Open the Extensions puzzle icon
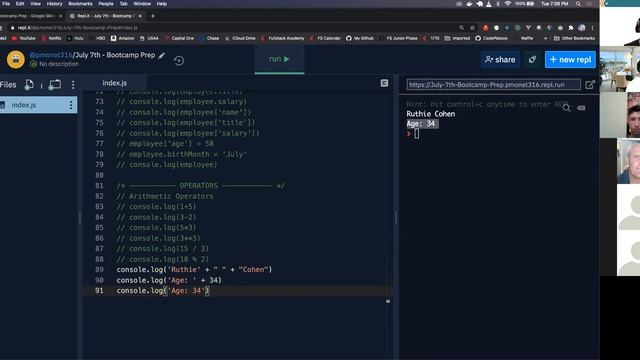This screenshot has width=640, height=360. (x=571, y=28)
